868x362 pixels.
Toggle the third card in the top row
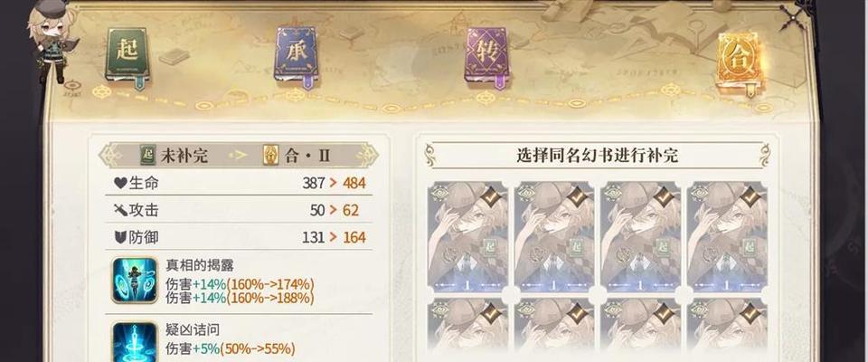pyautogui.click(x=640, y=237)
